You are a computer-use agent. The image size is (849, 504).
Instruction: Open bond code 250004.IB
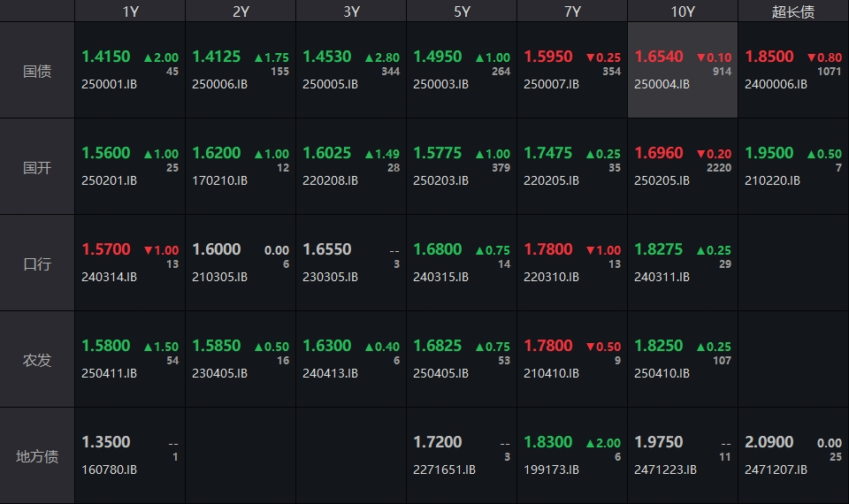click(x=662, y=84)
